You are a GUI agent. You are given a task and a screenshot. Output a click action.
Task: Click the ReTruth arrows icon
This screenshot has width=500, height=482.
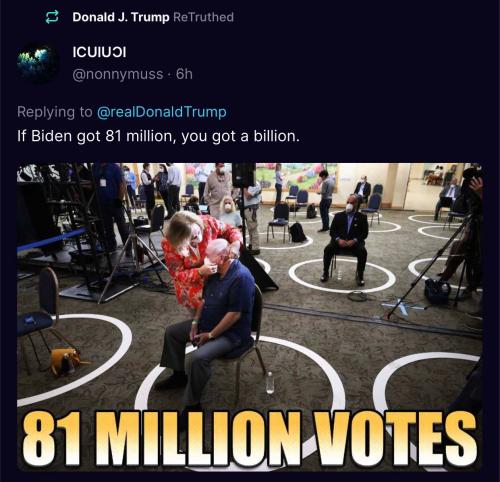click(x=52, y=17)
